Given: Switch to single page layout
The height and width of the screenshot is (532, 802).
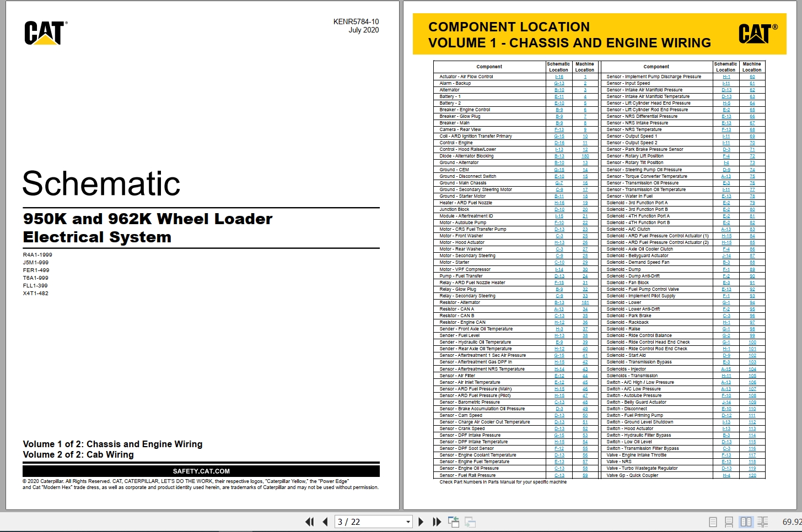Looking at the screenshot, I should click(713, 522).
